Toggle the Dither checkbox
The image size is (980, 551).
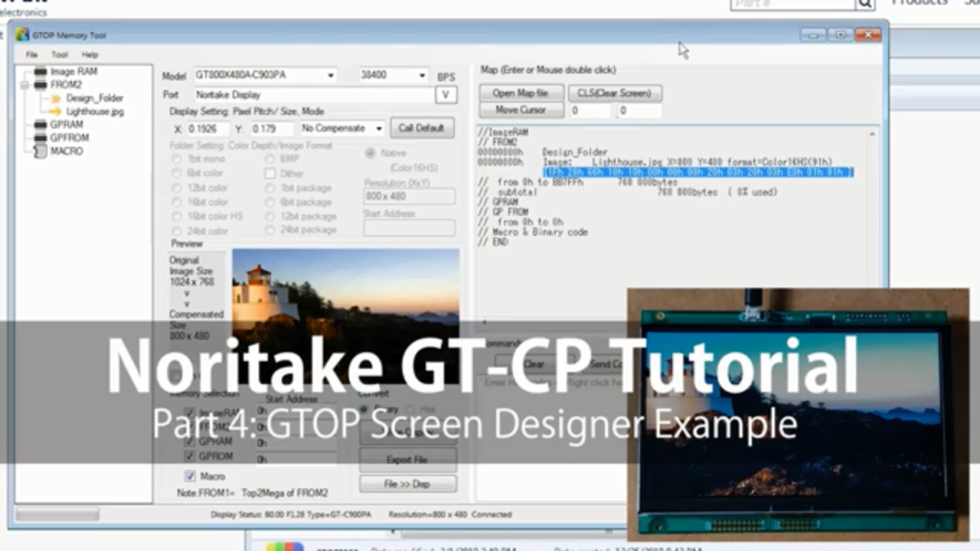coord(270,174)
